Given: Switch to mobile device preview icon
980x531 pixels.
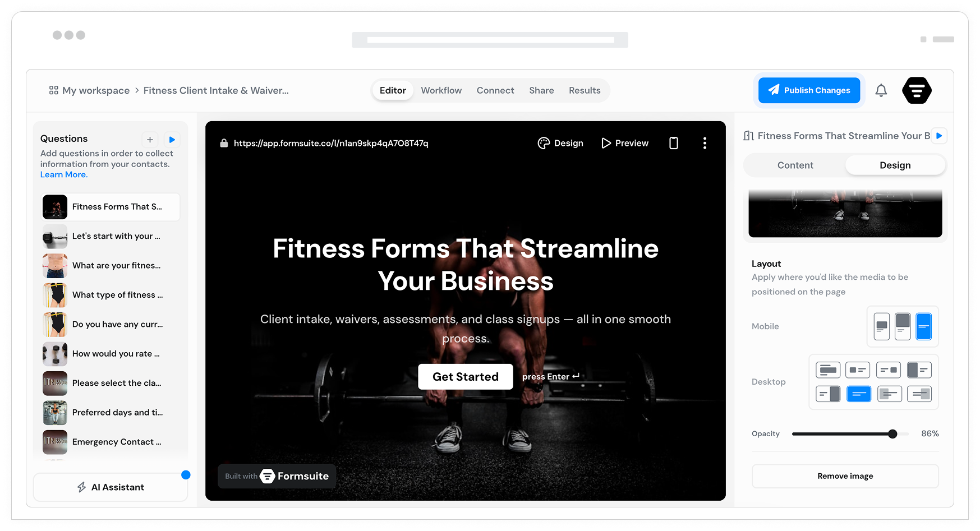Looking at the screenshot, I should (x=673, y=143).
